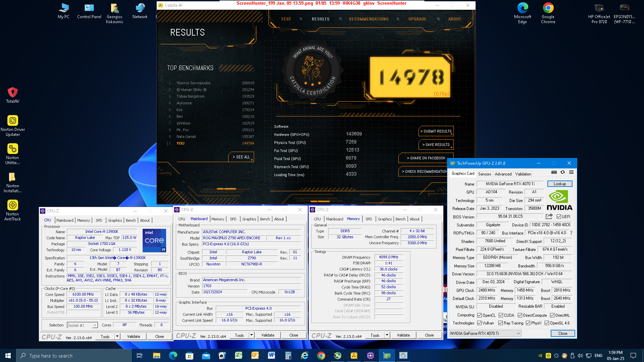Open the Socket #1 selection dropdown in CPU-Z

pos(82,325)
